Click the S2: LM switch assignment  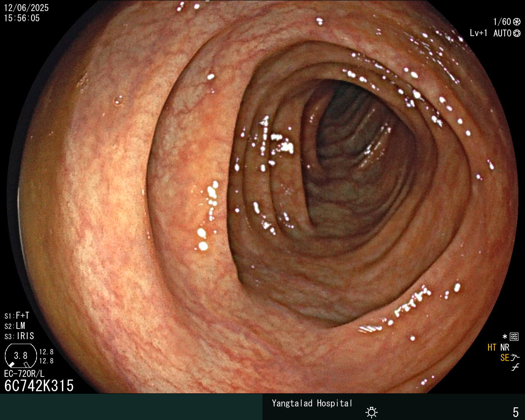pyautogui.click(x=15, y=326)
